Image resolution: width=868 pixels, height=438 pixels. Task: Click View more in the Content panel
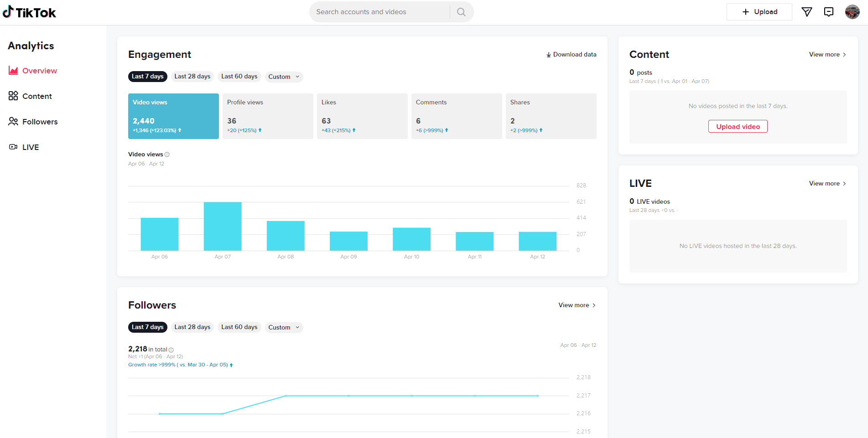828,55
